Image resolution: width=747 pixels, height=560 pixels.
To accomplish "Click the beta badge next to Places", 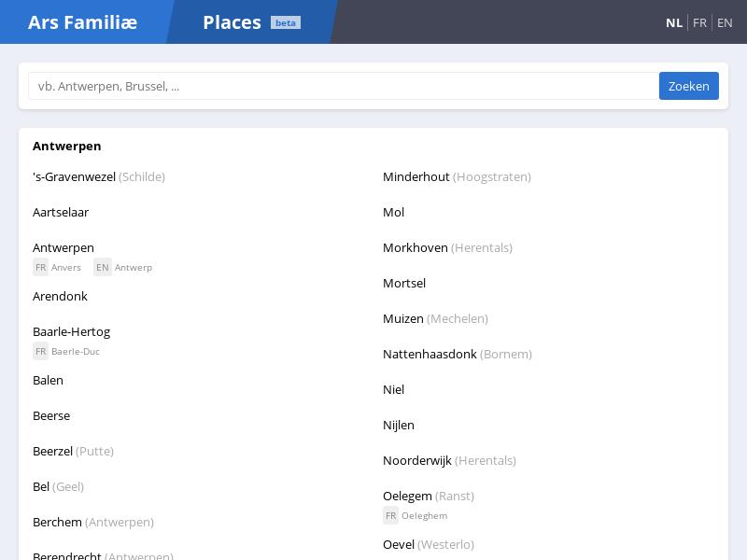I will point(284,22).
